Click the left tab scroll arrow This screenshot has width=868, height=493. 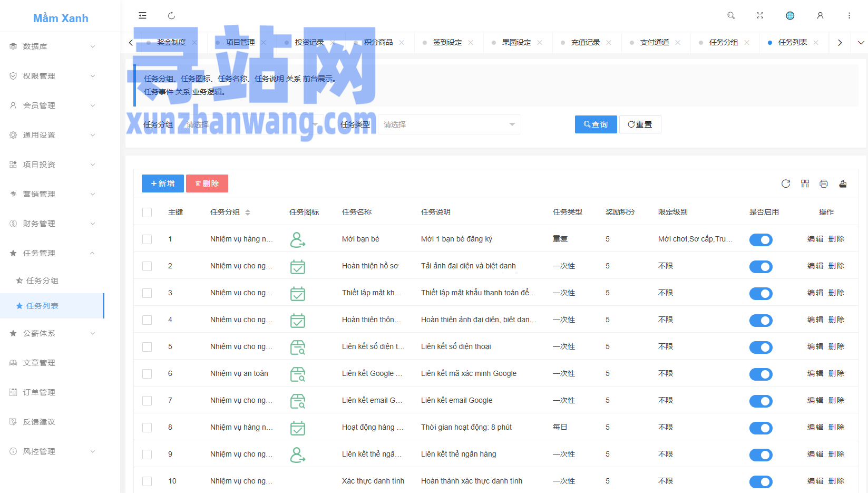tap(131, 43)
